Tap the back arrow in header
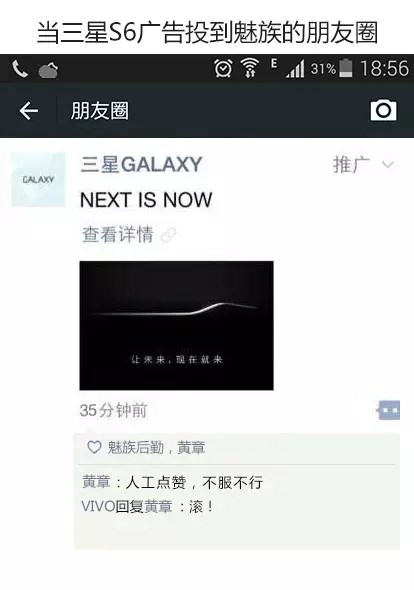The image size is (414, 590). point(29,111)
